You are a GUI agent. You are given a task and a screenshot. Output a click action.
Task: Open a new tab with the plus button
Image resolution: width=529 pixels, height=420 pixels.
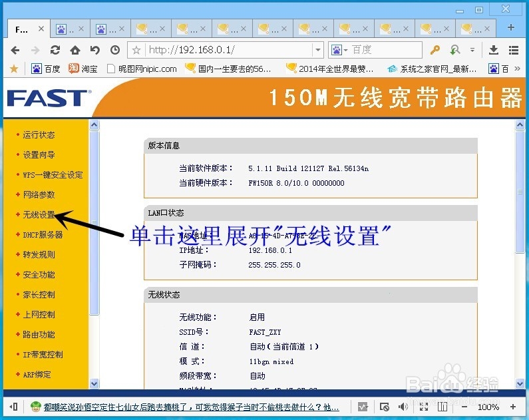click(511, 27)
